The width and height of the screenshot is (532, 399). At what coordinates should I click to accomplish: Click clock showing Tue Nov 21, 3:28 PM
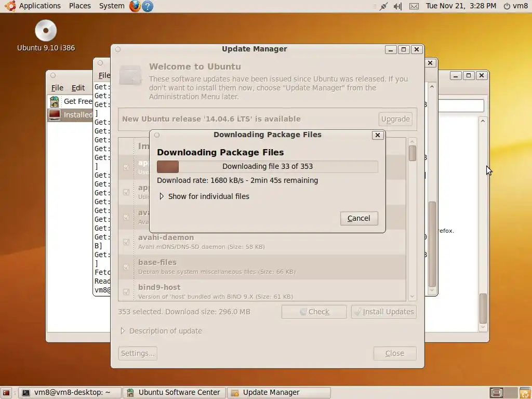point(461,6)
